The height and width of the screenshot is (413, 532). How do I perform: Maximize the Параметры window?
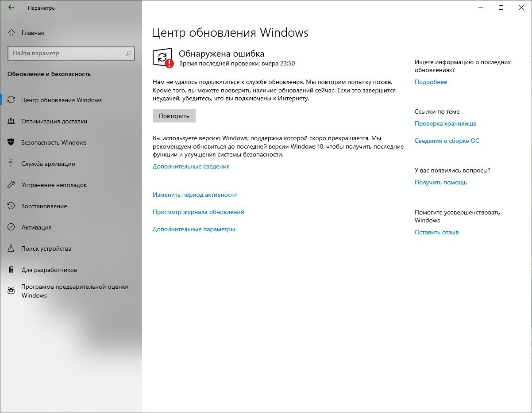click(501, 8)
